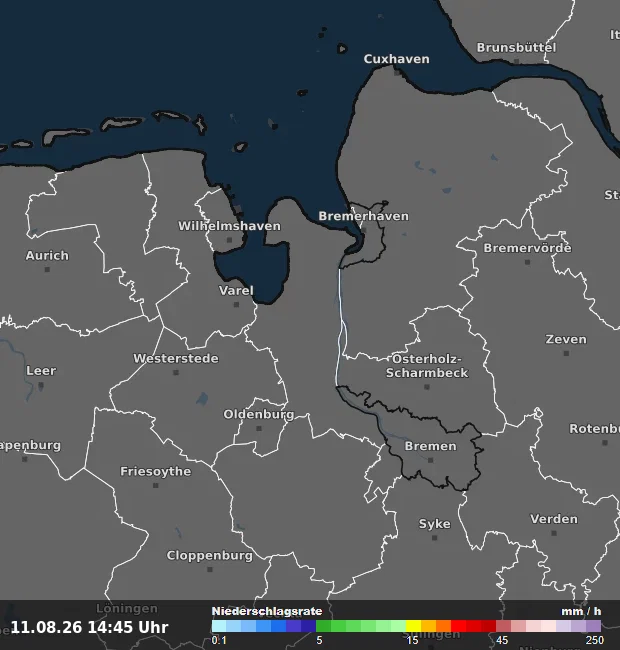
Task: Click the Syke city label
Action: pos(434,524)
